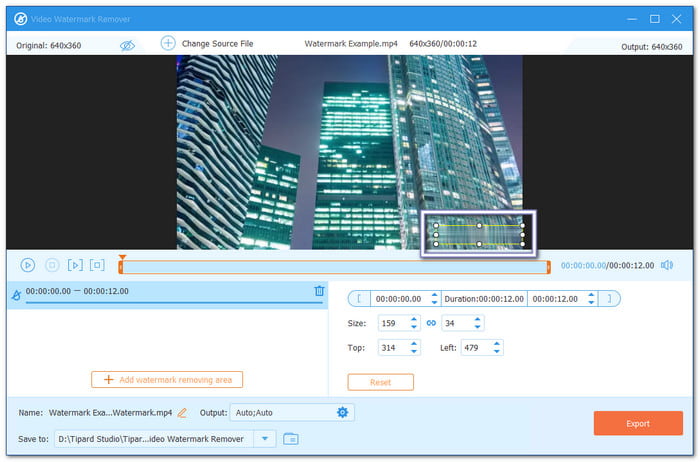Increase the height size 34
Viewport: 700px width, 462px height.
[477, 320]
